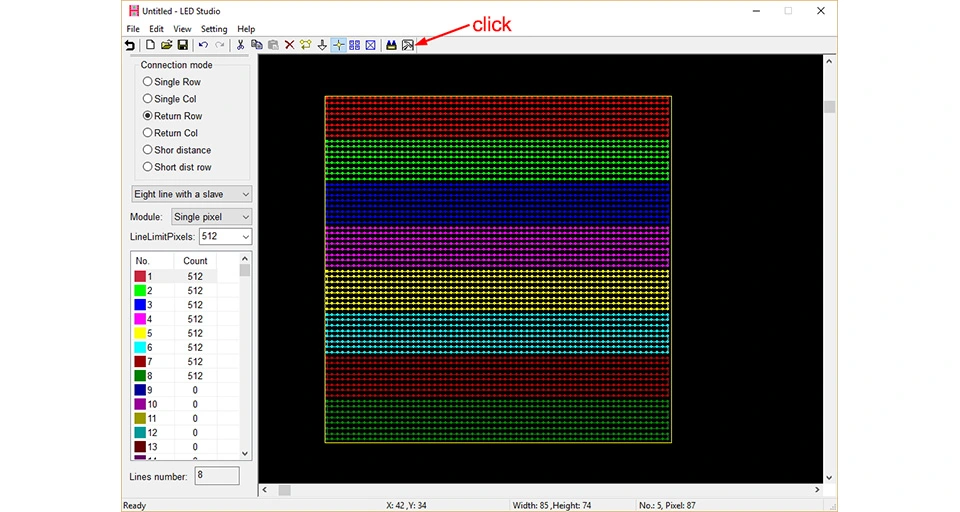This screenshot has height=512, width=960.
Task: Open the Setting menu
Action: click(x=214, y=29)
